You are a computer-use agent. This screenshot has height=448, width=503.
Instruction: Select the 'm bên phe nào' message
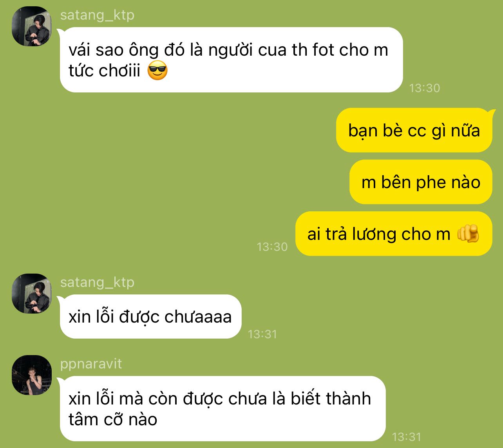point(421,182)
